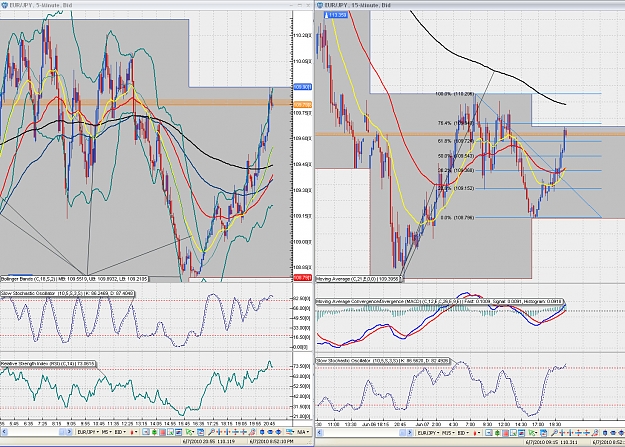
Task: Click the orange current price tag on the 5-minute price axis
Action: (303, 104)
